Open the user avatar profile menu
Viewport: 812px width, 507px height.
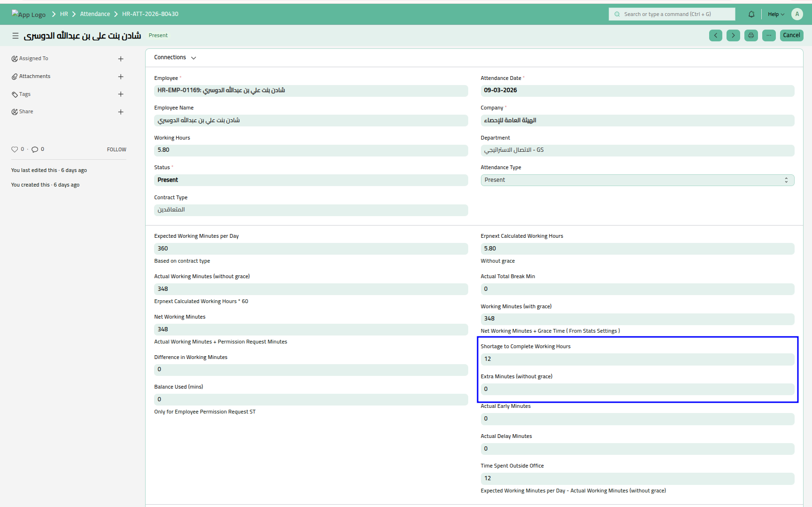797,14
